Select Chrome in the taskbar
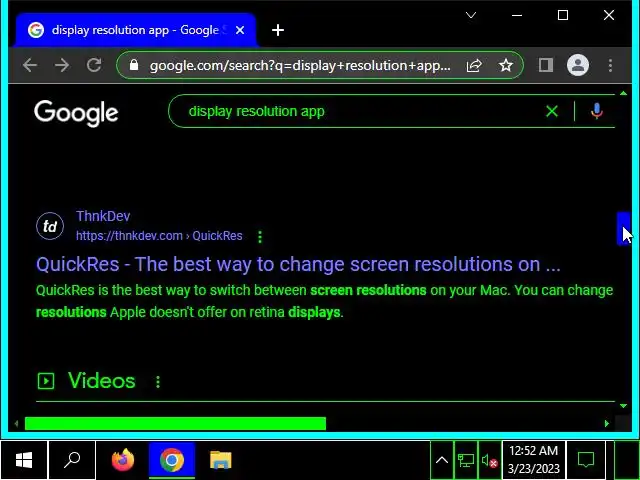This screenshot has height=480, width=640. [172, 460]
